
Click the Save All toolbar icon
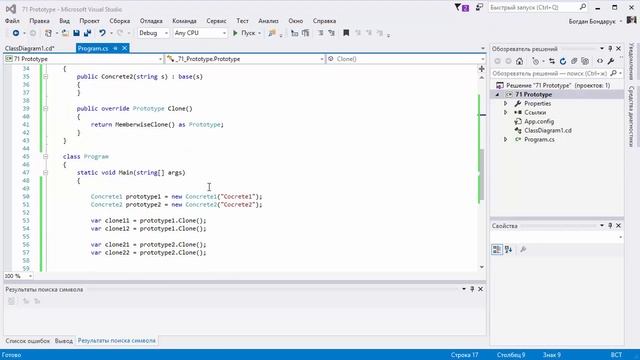tap(87, 33)
